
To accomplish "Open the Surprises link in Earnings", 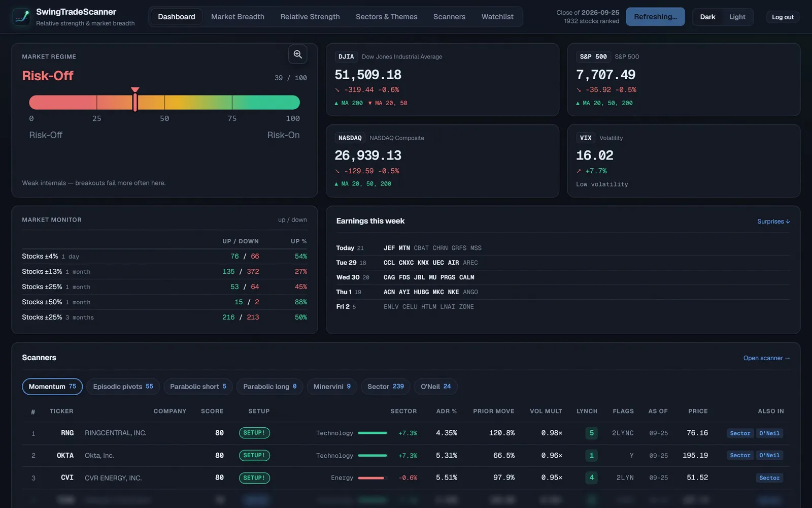I will 773,221.
